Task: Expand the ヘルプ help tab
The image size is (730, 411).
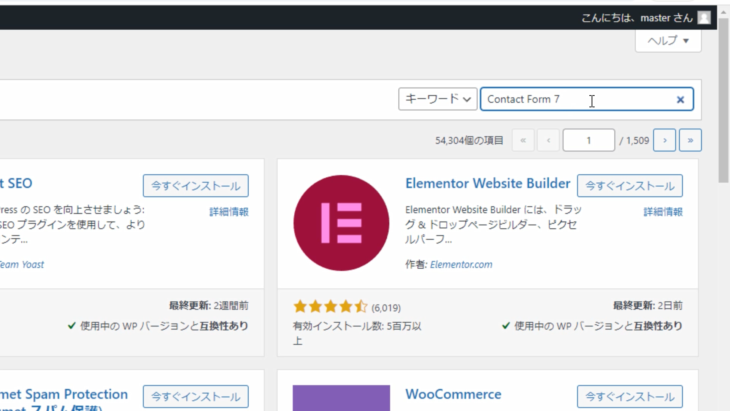Action: (668, 41)
